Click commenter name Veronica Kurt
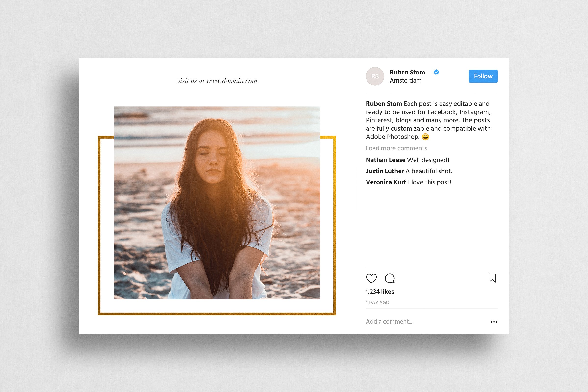588x392 pixels. pyautogui.click(x=386, y=182)
